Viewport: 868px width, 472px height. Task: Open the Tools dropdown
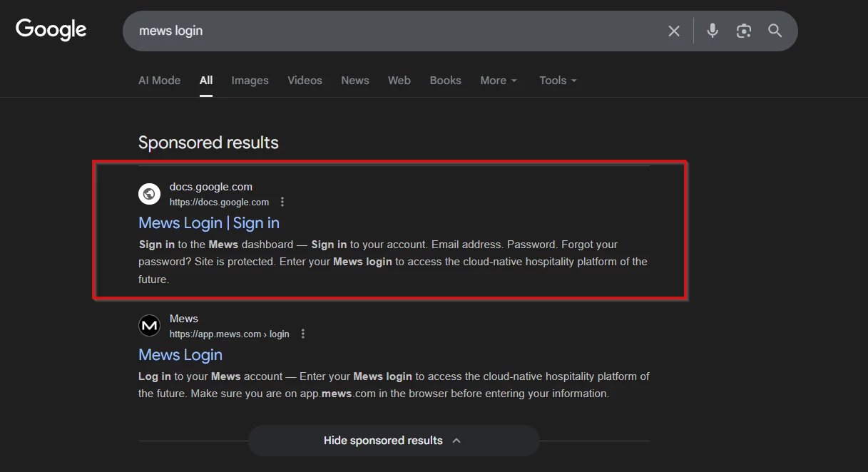[x=558, y=81]
